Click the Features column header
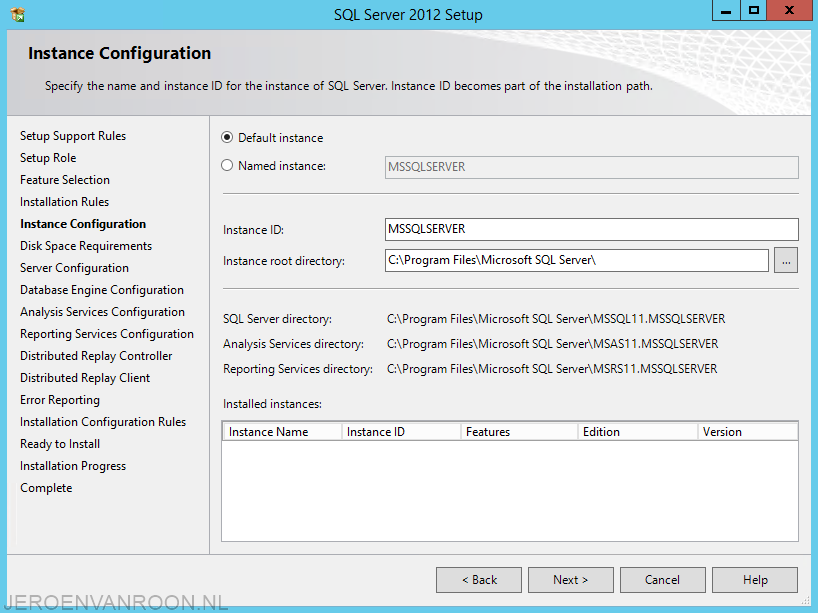This screenshot has width=818, height=613. click(520, 432)
